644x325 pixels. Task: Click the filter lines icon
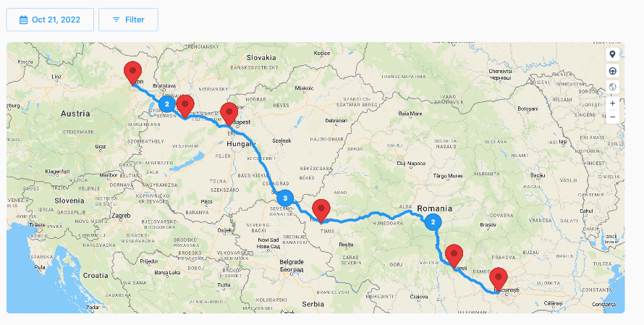[116, 20]
